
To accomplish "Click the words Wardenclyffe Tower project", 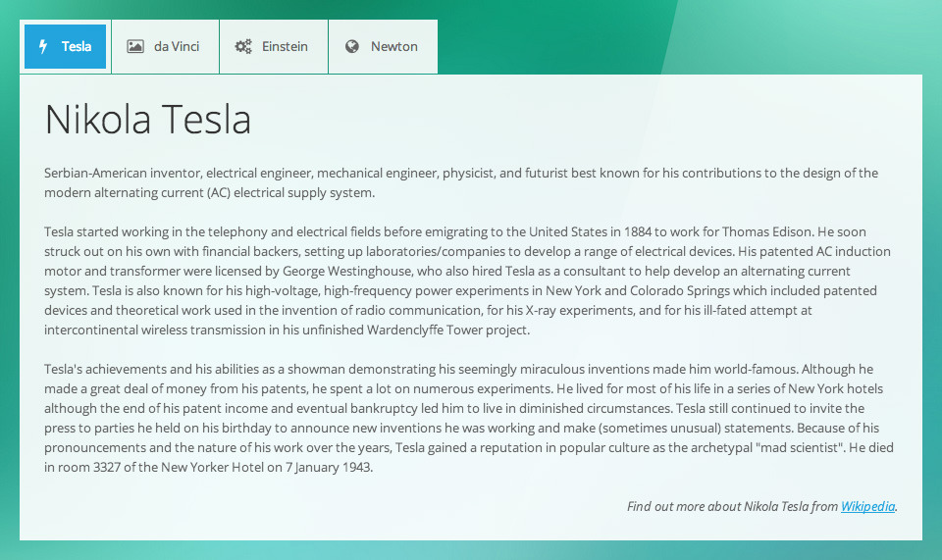I will 447,331.
